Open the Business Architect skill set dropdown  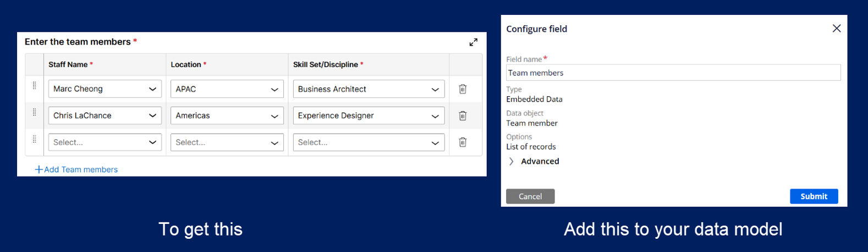coord(368,89)
